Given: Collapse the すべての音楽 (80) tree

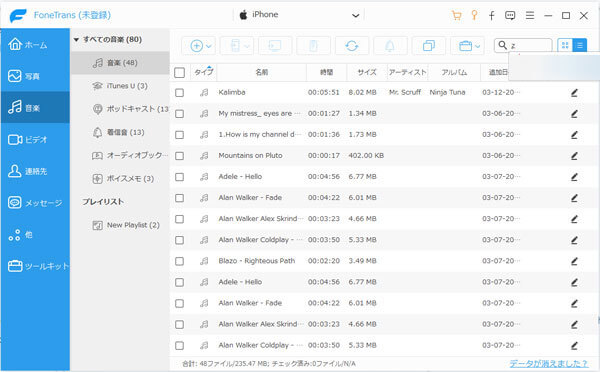Looking at the screenshot, I should [x=76, y=39].
